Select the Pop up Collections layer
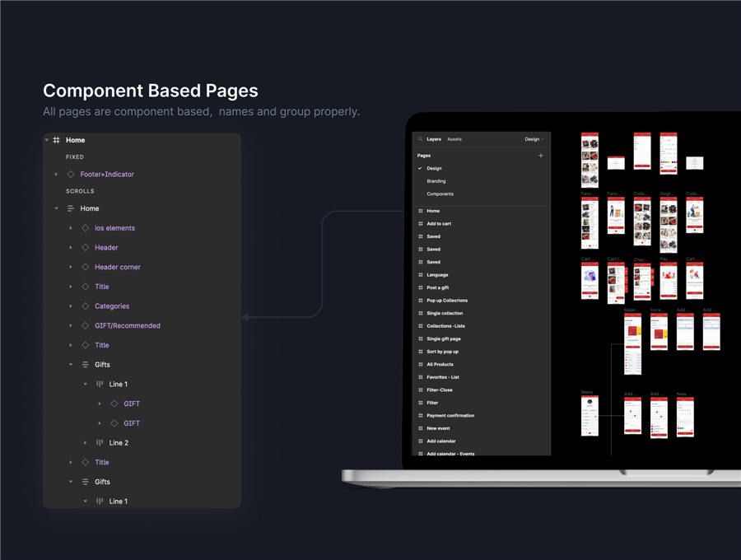The width and height of the screenshot is (741, 560). coord(447,300)
